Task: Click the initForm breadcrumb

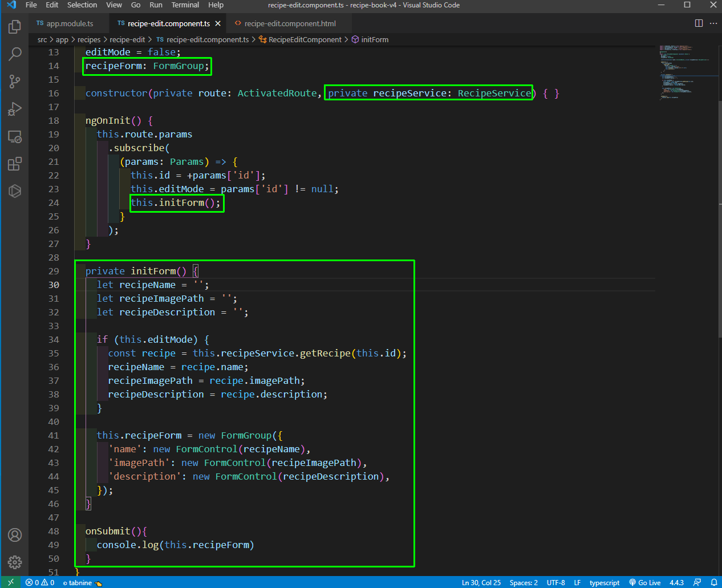Action: (x=370, y=40)
